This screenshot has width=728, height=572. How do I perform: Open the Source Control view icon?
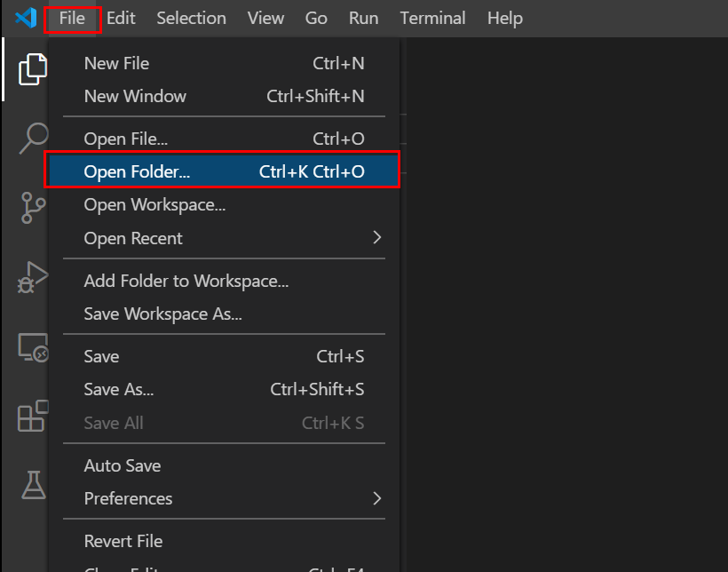[x=32, y=207]
